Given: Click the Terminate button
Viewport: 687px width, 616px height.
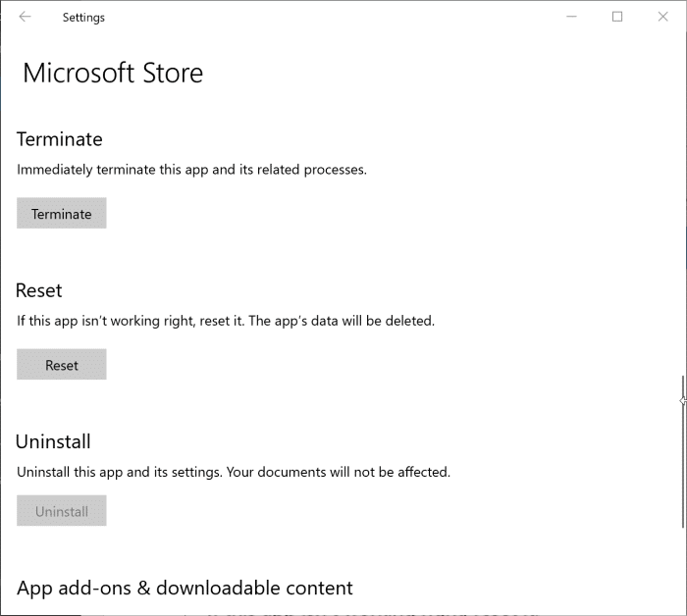Looking at the screenshot, I should click(x=61, y=213).
